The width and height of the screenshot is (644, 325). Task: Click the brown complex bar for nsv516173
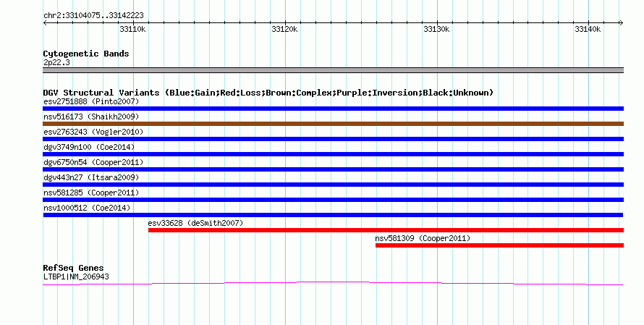click(x=333, y=124)
